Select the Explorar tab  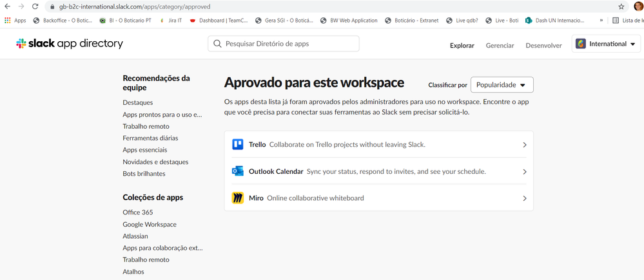click(462, 46)
